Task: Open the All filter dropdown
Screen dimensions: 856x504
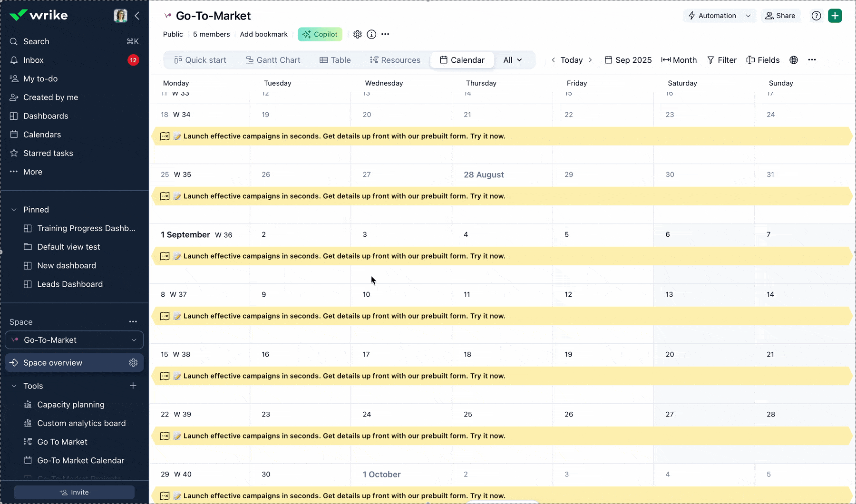Action: (x=513, y=60)
